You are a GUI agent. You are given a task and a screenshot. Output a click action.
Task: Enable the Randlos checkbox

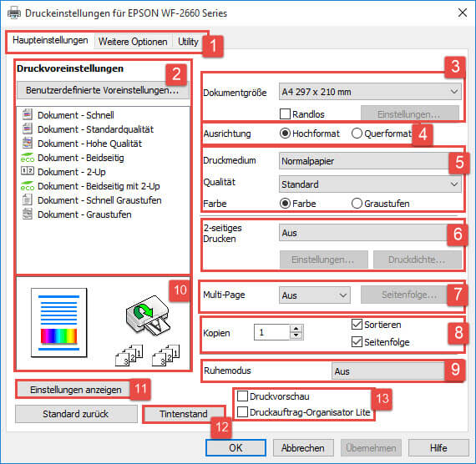point(285,114)
